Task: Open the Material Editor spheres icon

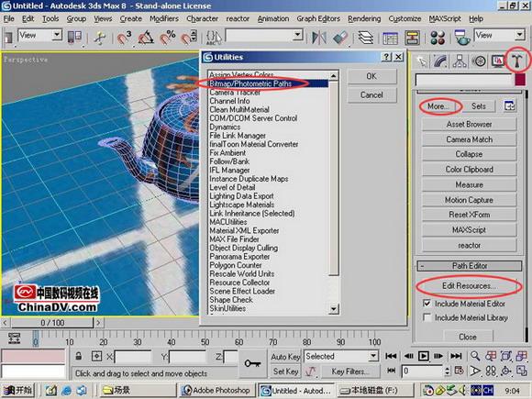Action: tap(438, 38)
